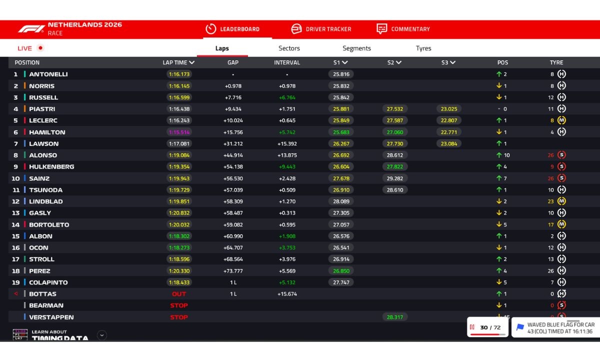The height and width of the screenshot is (364, 600).
Task: Open the S3 column dropdown
Action: point(452,63)
